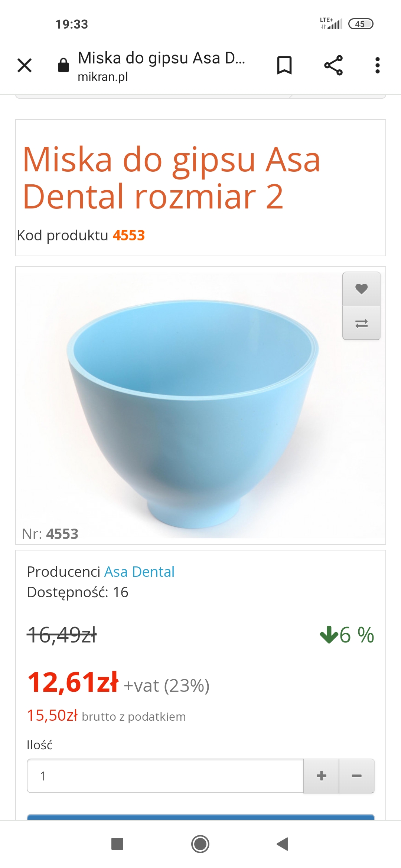Tap the product title heading

tap(171, 178)
